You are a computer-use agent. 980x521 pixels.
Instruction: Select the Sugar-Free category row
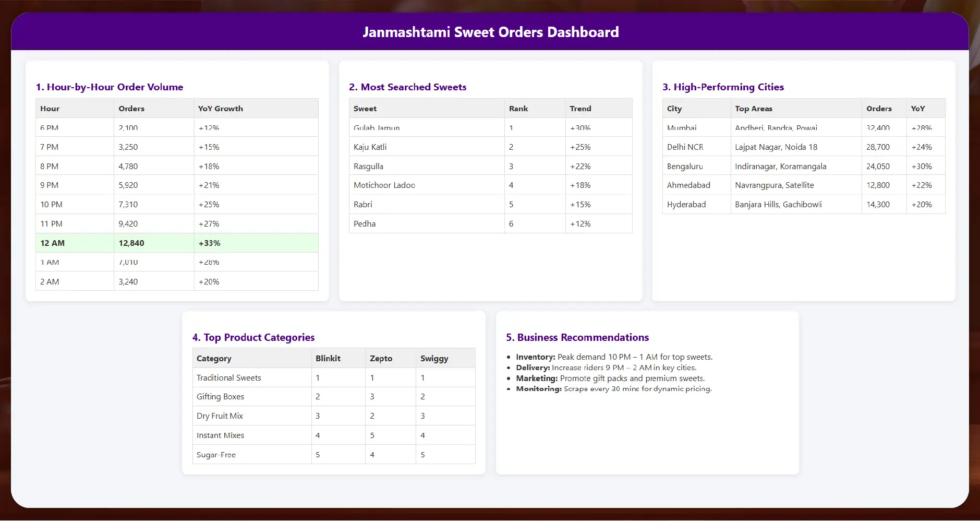tap(216, 454)
